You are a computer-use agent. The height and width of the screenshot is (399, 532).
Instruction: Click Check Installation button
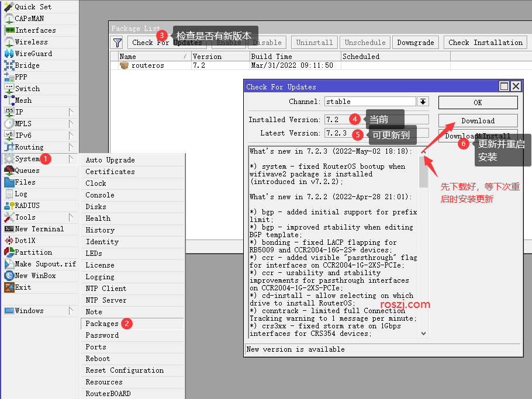(x=485, y=43)
